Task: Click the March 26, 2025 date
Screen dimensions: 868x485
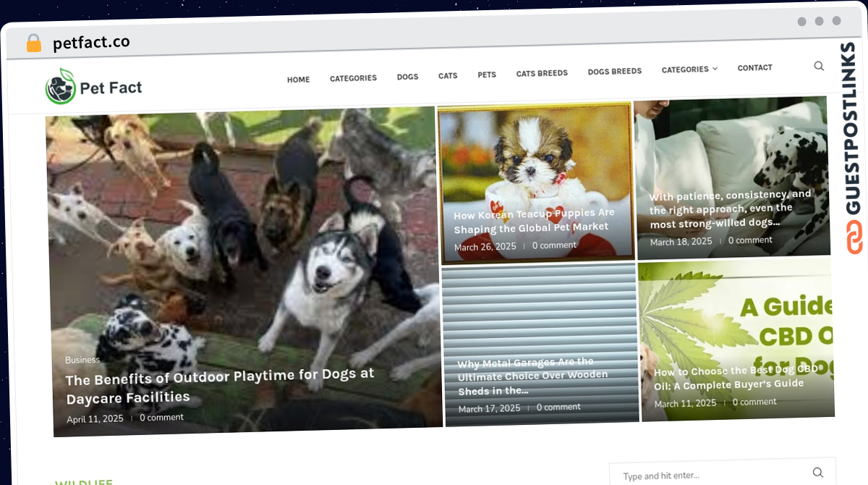Action: (485, 247)
